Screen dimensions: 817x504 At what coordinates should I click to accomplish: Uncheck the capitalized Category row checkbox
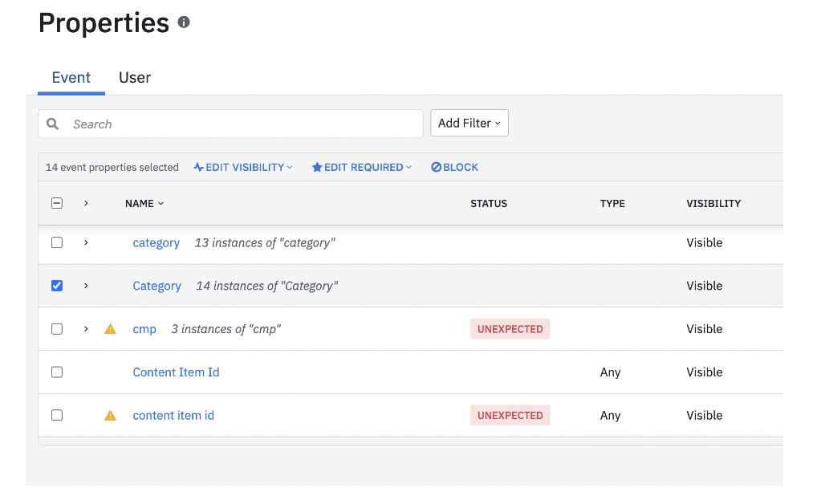[x=57, y=286]
